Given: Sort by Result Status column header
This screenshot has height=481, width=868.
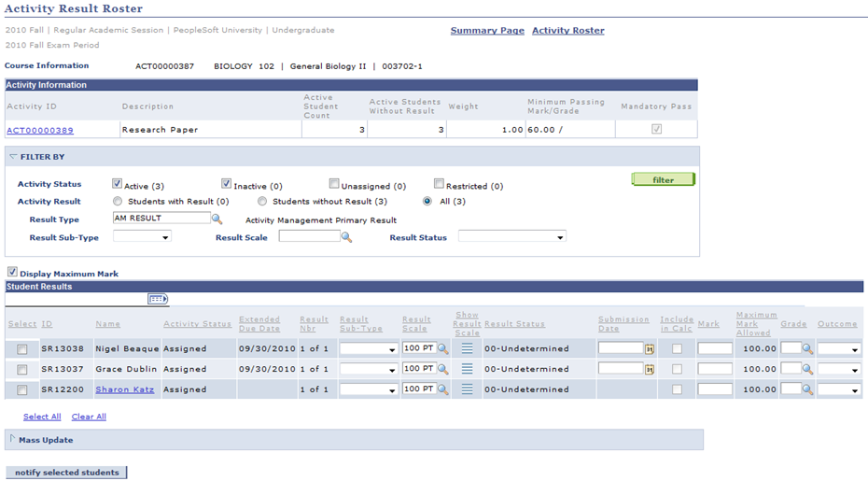Looking at the screenshot, I should [514, 324].
